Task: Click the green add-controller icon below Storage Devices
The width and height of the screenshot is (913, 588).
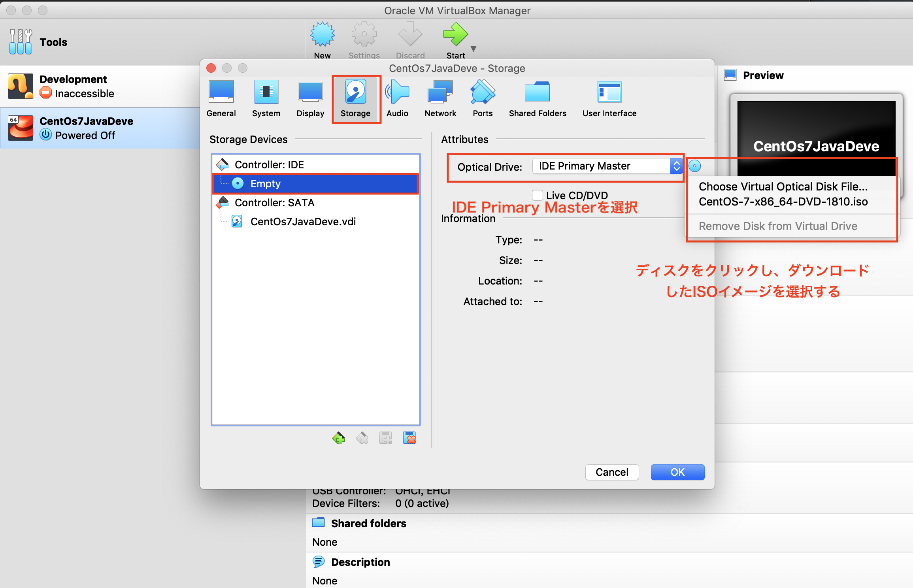Action: click(x=338, y=438)
